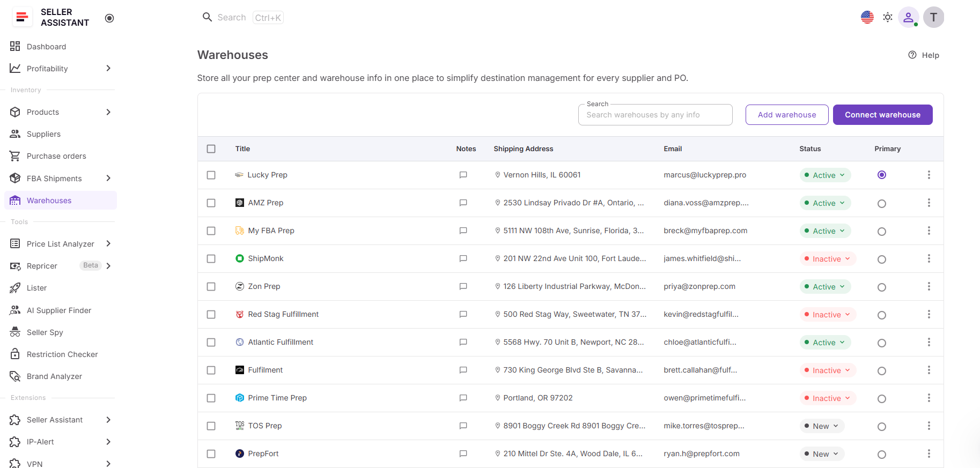Open Lister tool in the sidebar
Screen dimensions: 980x468
tap(61, 288)
